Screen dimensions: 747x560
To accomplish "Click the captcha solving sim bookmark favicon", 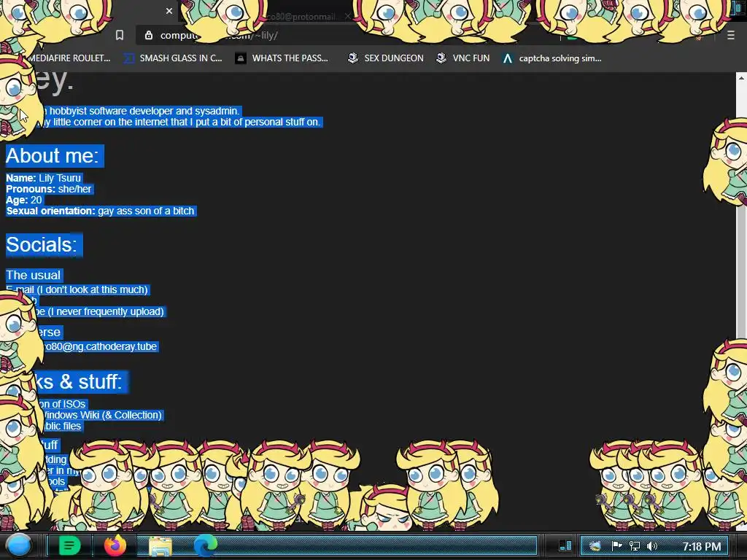I will tap(508, 58).
